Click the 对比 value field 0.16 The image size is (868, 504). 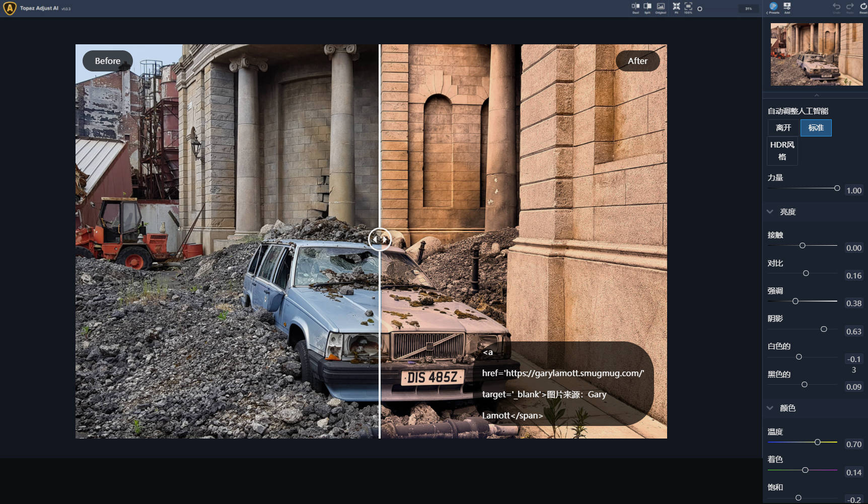tap(854, 276)
